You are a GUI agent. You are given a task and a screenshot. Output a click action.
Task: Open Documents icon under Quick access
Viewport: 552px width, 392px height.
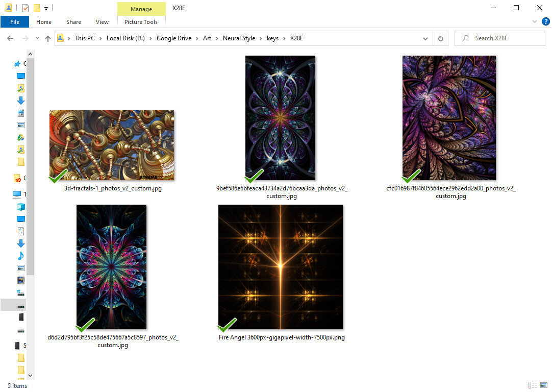point(21,113)
